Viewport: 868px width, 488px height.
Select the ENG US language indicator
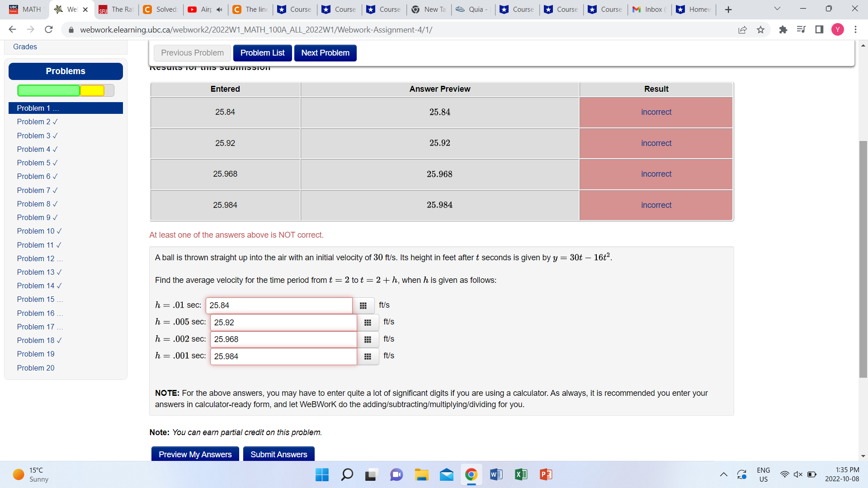point(764,474)
